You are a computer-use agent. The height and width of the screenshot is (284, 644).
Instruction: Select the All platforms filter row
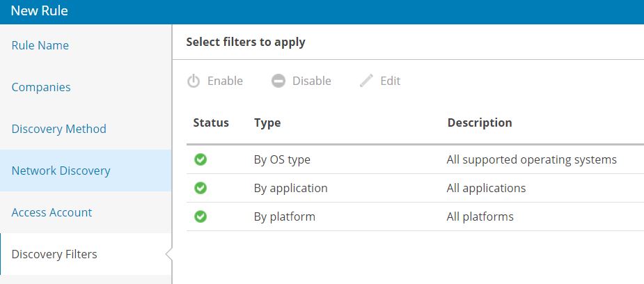click(415, 216)
